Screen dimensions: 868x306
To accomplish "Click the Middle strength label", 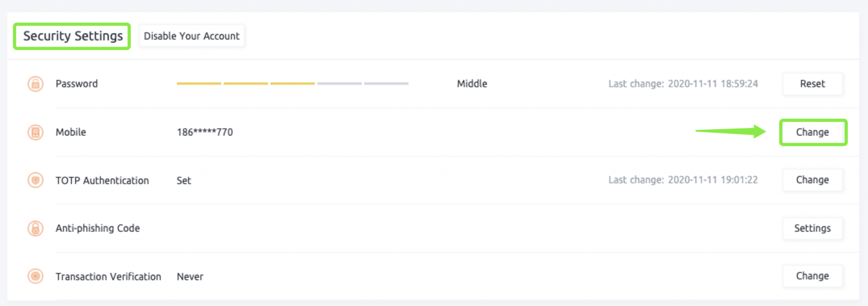I will click(x=472, y=84).
